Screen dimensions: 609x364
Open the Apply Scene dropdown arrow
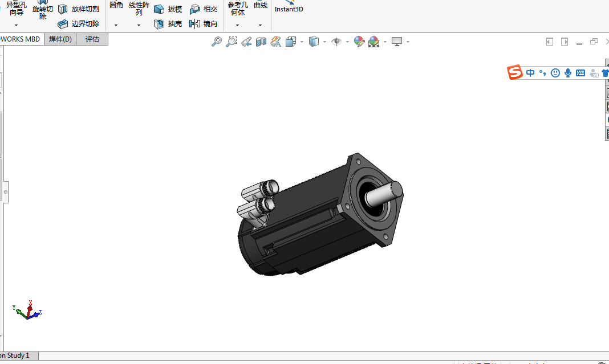pos(385,42)
